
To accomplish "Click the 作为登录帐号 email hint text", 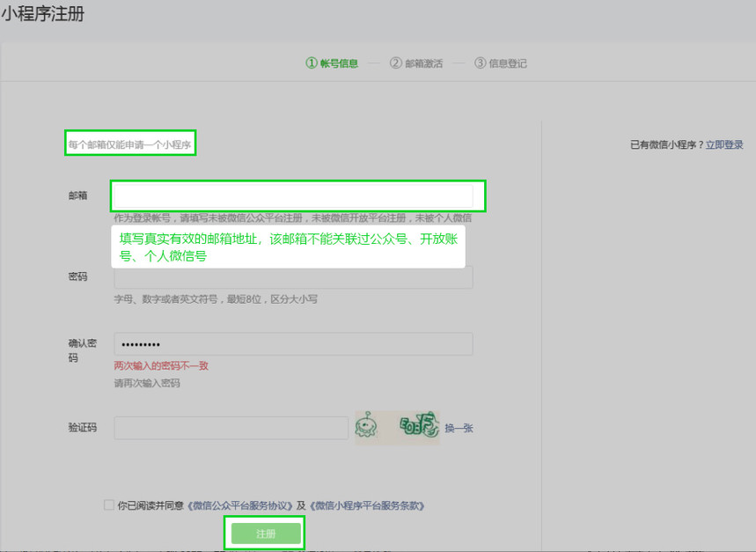I will (x=293, y=218).
